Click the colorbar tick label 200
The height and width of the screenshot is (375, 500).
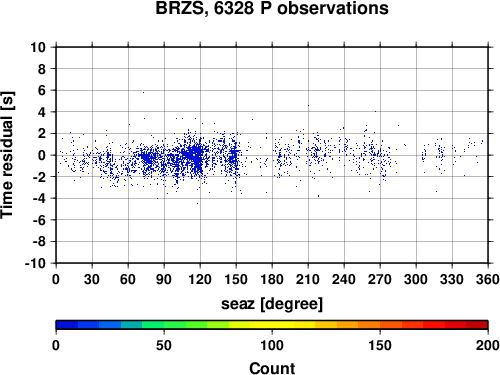488,345
